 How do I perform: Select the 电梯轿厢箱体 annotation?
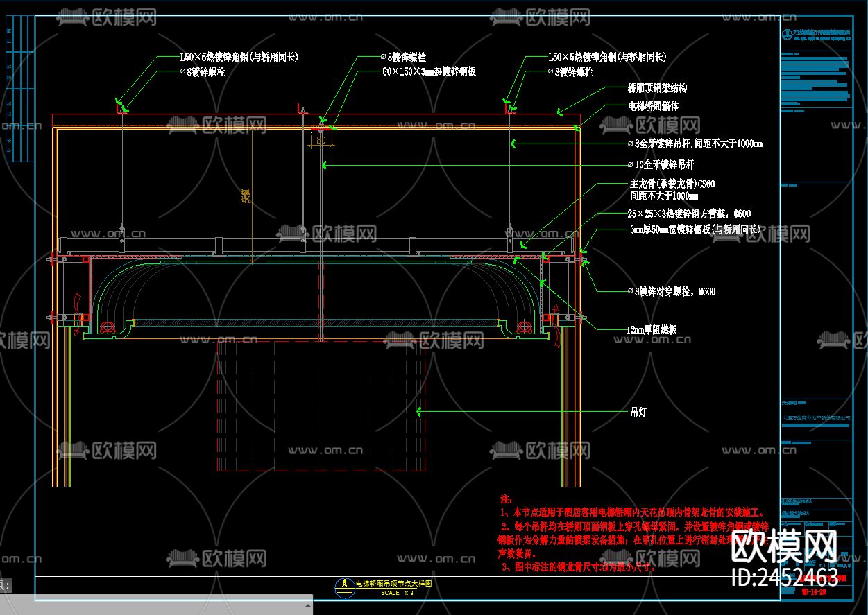click(x=653, y=106)
